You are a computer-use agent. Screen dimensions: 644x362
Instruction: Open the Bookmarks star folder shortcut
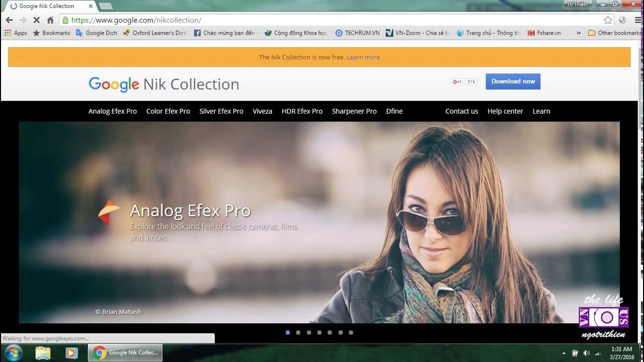pyautogui.click(x=51, y=33)
